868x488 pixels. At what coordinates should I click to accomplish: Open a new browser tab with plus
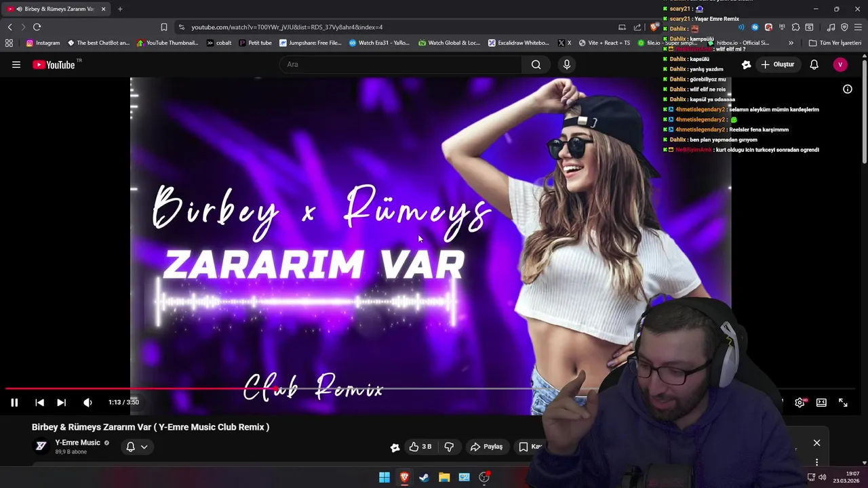(x=120, y=9)
